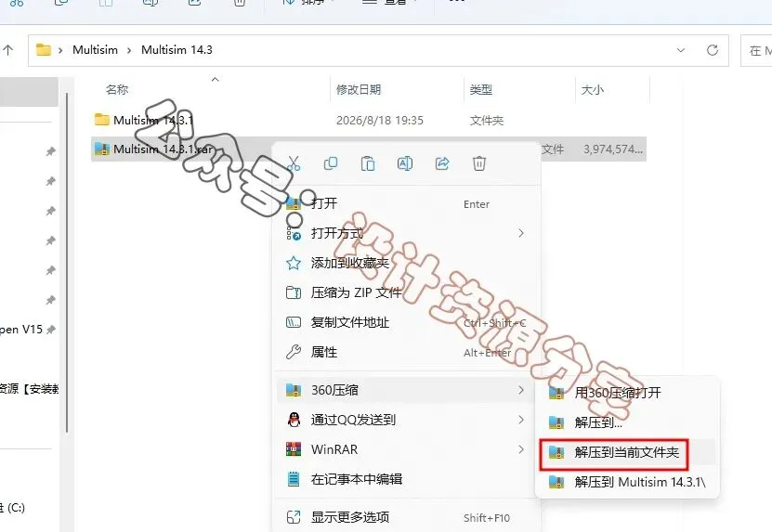Click the path icon beside 复制文件地址
Viewport: 772px width, 532px height.
294,322
